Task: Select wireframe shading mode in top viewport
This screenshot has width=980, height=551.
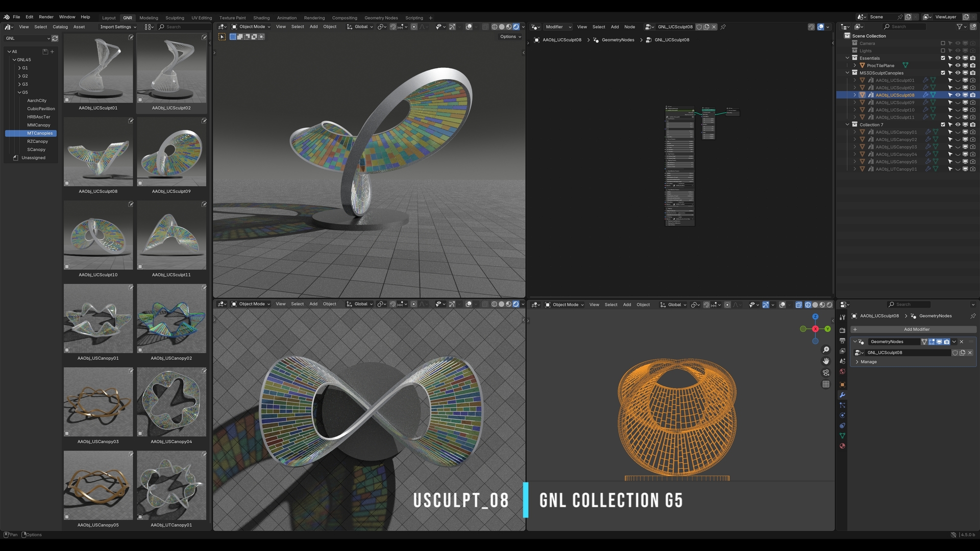Action: (495, 27)
